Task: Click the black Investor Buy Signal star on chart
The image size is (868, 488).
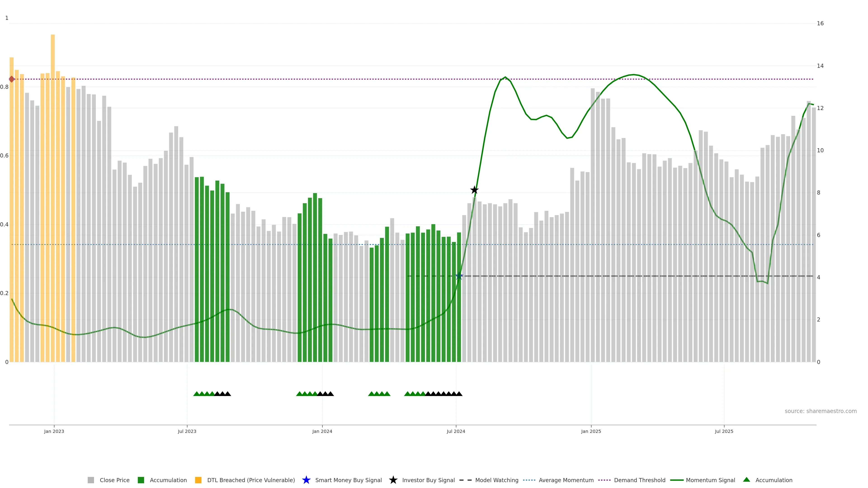Action: 474,190
